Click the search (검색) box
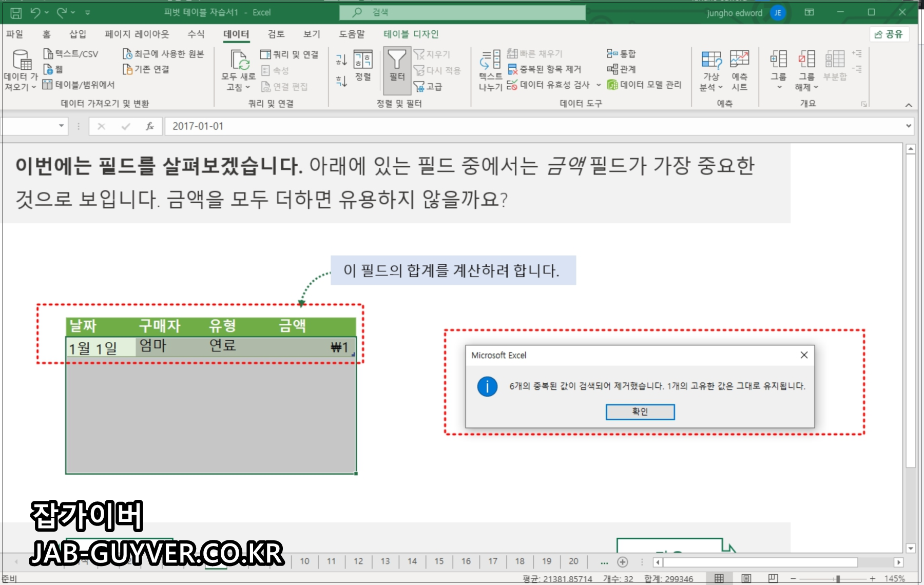The width and height of the screenshot is (924, 585). click(462, 12)
